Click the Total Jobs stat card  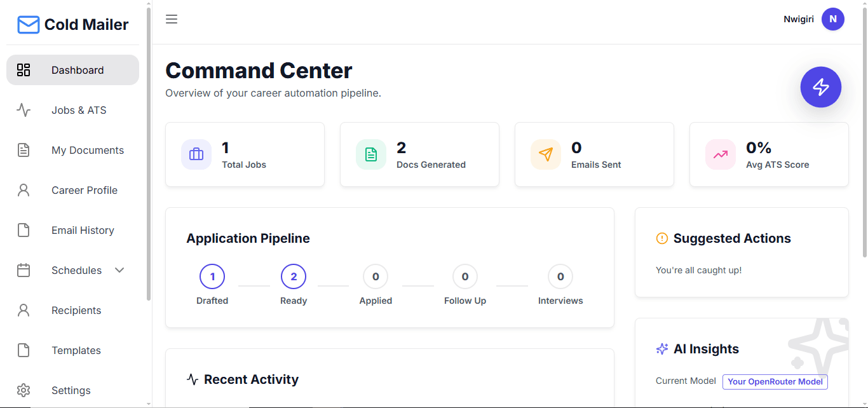(x=245, y=154)
